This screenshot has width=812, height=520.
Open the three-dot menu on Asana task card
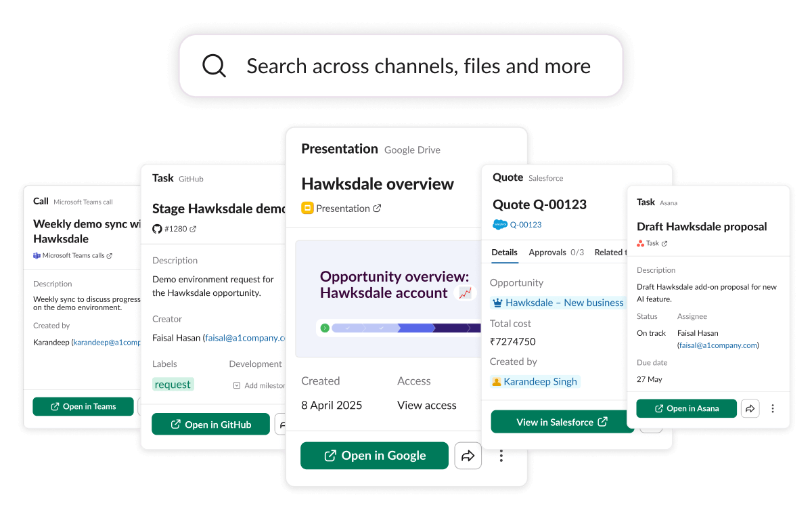click(773, 408)
